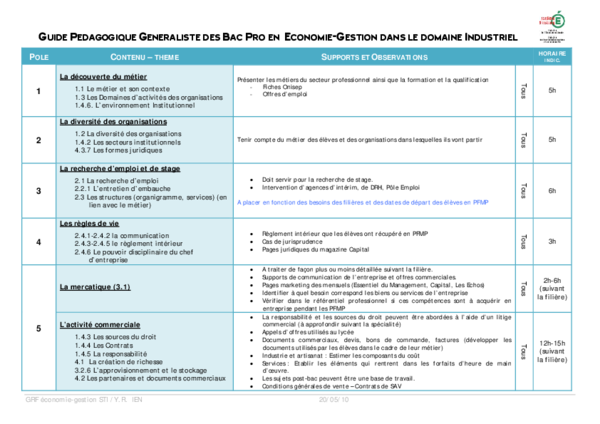The height and width of the screenshot is (424, 600).
Task: Select heading 'La recherche d'emploi et de stage'
Action: (120, 169)
